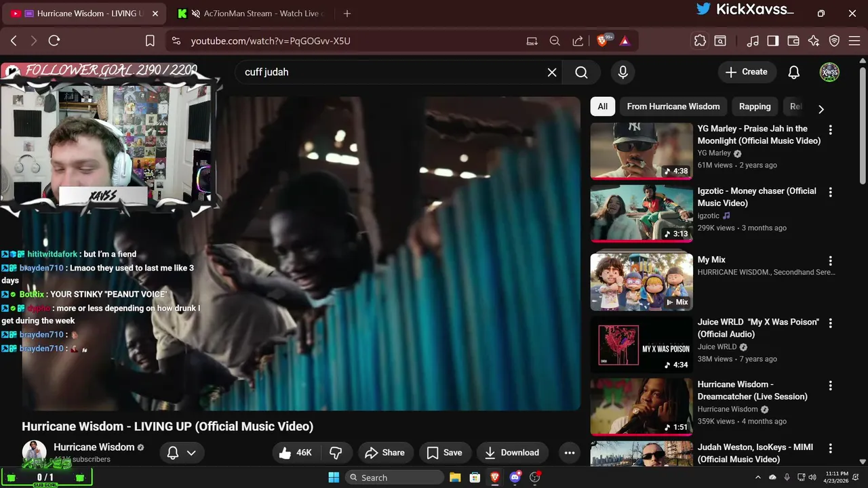Open Igzotic Money chaser thumbnail
Viewport: 868px width, 488px height.
pyautogui.click(x=642, y=213)
